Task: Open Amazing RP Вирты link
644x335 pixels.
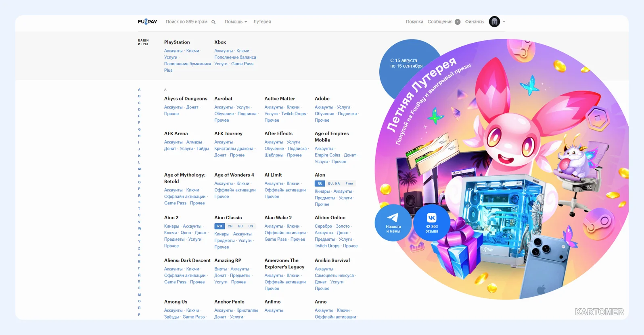Action: coord(220,269)
